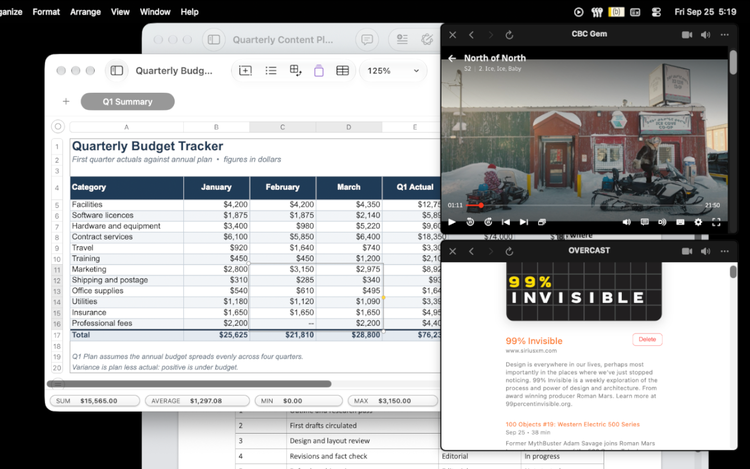The image size is (750, 469).
Task: Toggle theatre mode in the player
Action: [x=680, y=222]
